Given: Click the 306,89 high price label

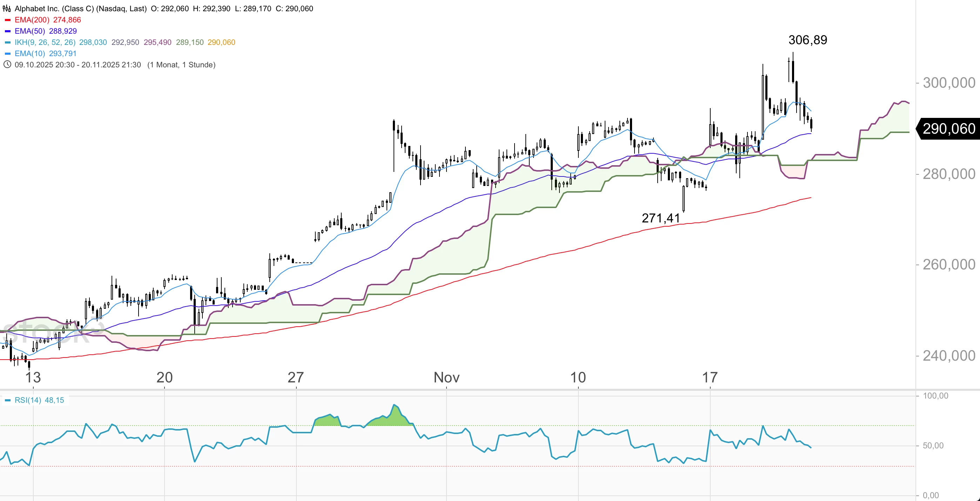Looking at the screenshot, I should tap(807, 40).
